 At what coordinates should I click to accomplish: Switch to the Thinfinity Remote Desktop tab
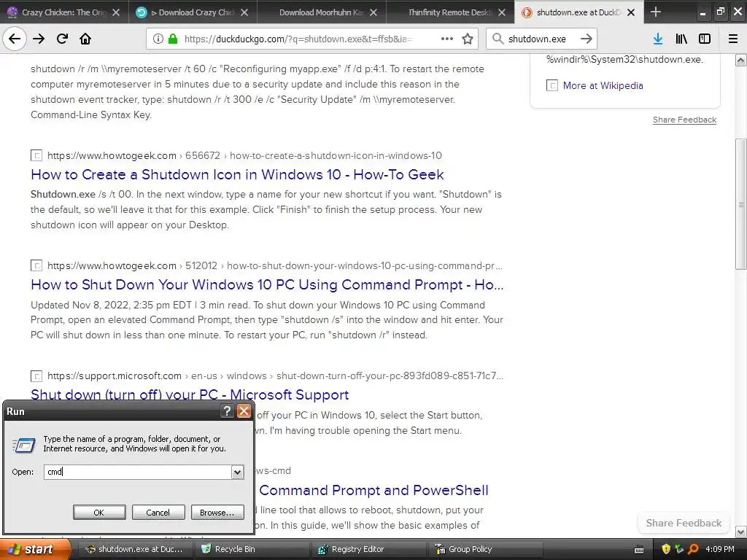450,12
